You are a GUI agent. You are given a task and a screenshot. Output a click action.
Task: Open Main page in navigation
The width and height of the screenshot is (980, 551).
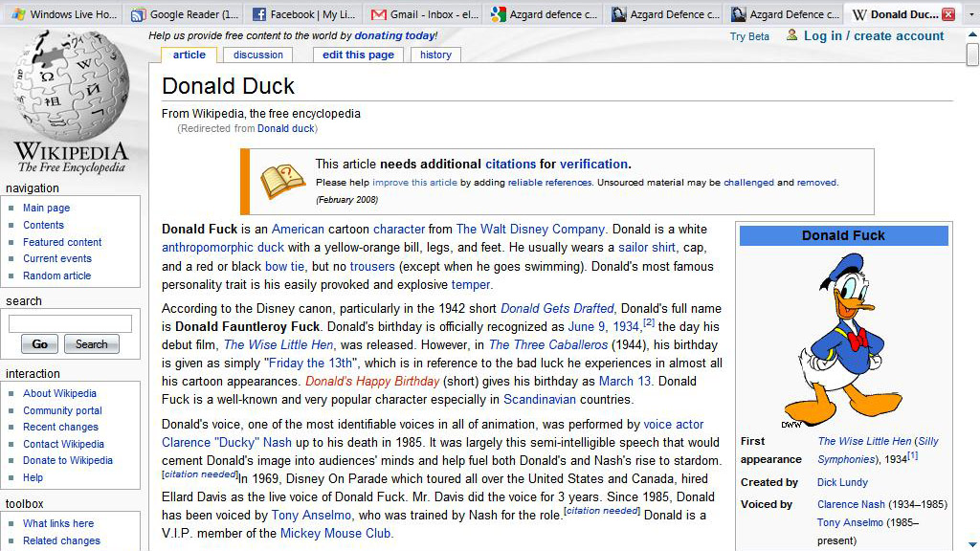coord(46,208)
